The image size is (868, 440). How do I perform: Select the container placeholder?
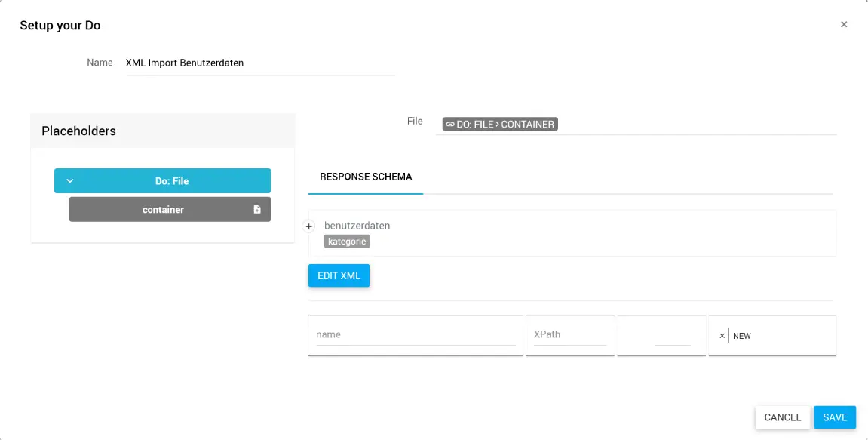(x=163, y=210)
